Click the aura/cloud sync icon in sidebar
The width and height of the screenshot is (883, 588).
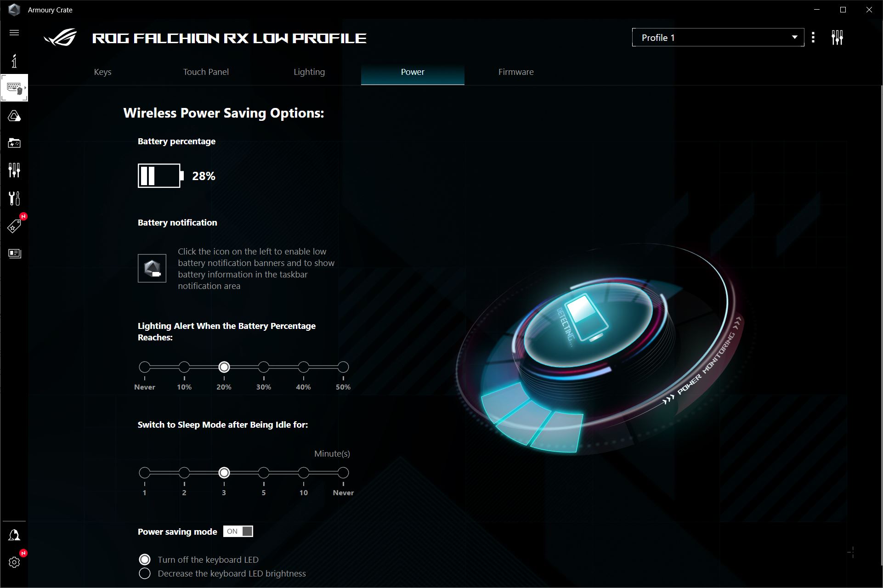point(14,116)
